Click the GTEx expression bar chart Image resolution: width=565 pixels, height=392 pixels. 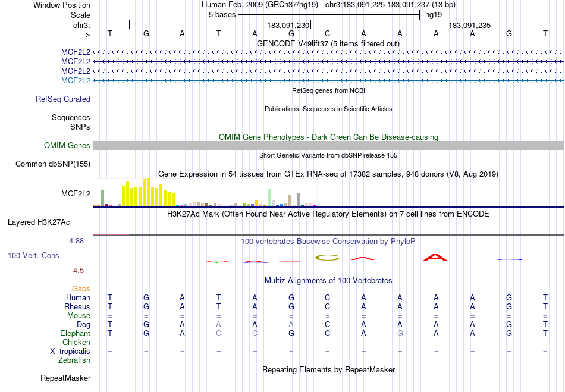pos(205,192)
